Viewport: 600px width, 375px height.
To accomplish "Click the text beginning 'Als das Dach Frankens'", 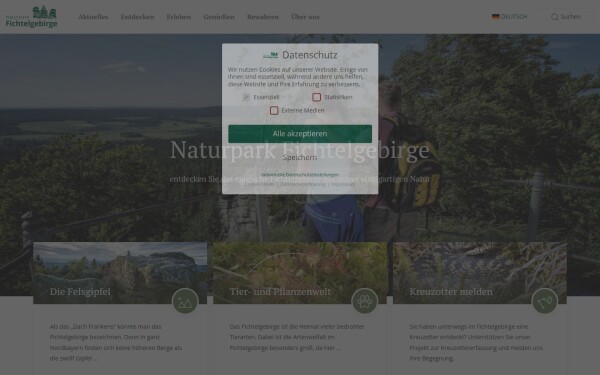I will pyautogui.click(x=116, y=342).
